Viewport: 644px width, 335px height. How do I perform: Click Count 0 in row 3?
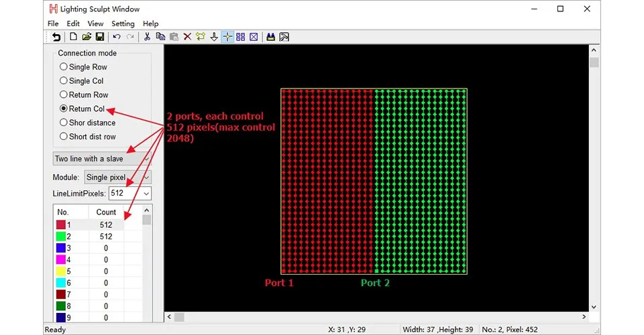(106, 248)
